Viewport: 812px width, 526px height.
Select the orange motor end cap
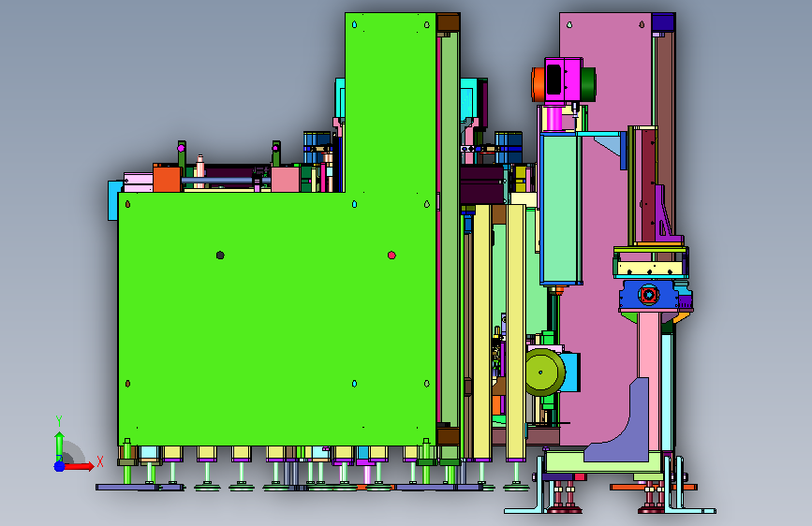538,84
